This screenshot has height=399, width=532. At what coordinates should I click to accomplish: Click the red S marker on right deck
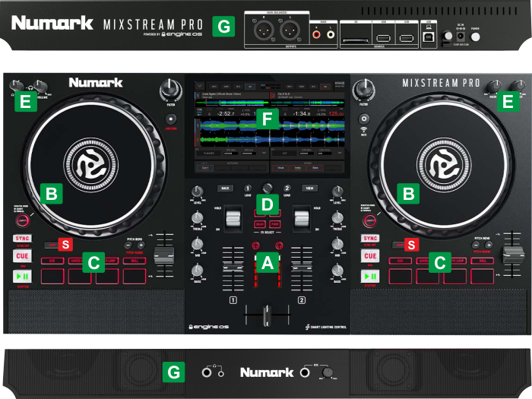click(x=412, y=245)
